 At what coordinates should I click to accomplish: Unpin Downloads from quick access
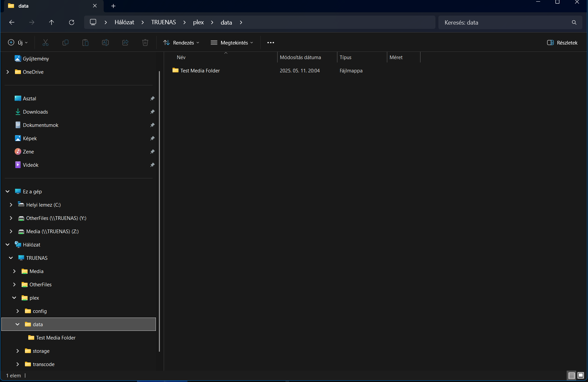point(152,112)
